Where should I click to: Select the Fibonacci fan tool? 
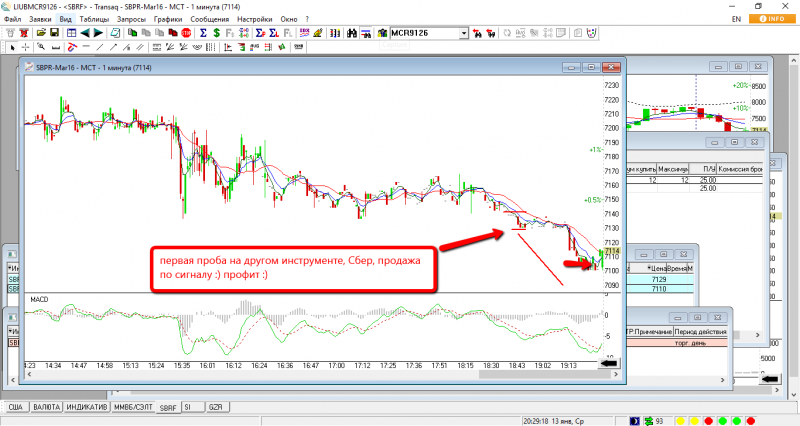pyautogui.click(x=169, y=47)
